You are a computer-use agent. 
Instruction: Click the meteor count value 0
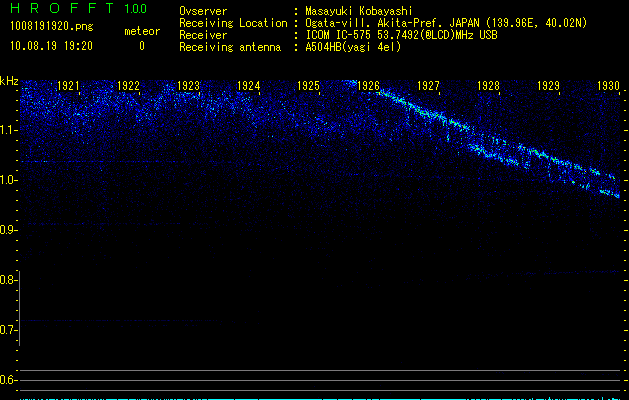point(142,46)
